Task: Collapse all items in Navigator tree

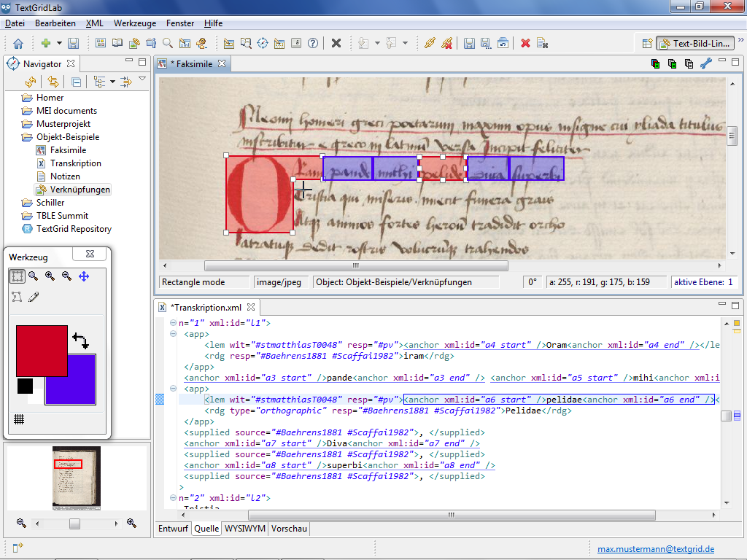Action: pyautogui.click(x=76, y=82)
